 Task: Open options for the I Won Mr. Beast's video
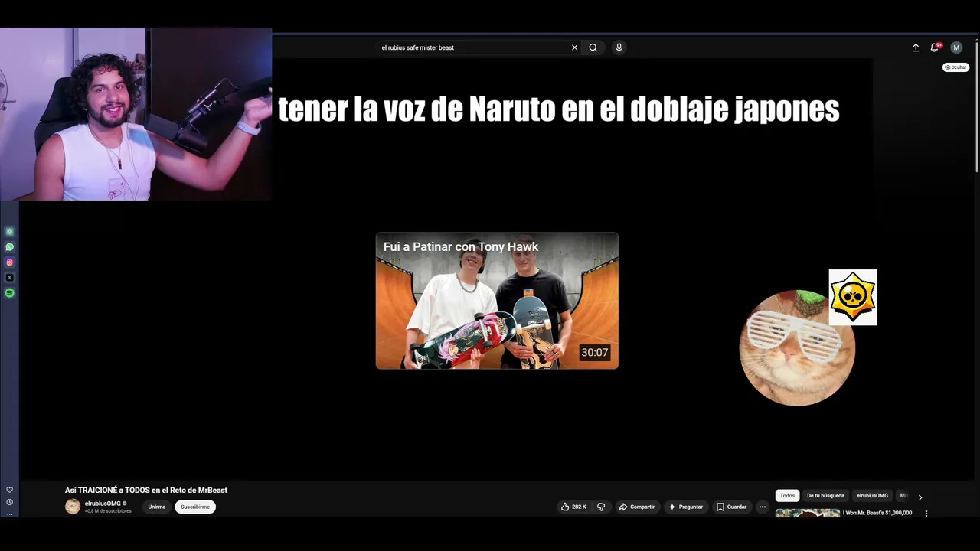[926, 514]
